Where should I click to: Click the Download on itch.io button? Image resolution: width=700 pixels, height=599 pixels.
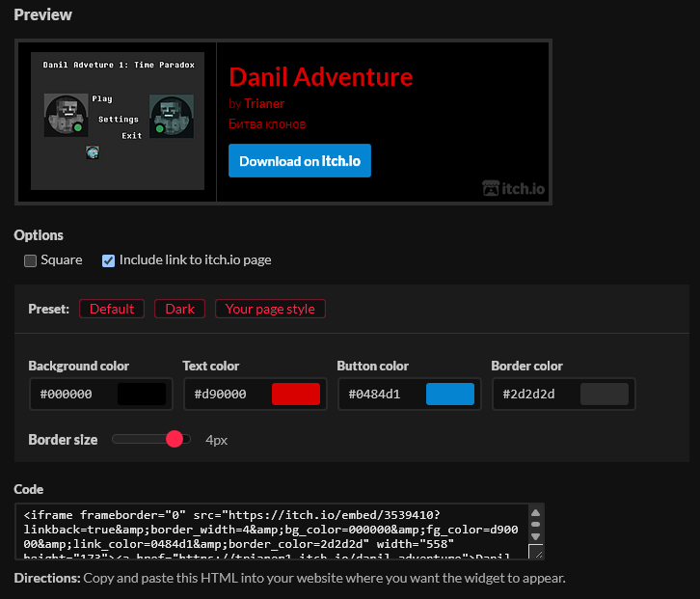300,161
